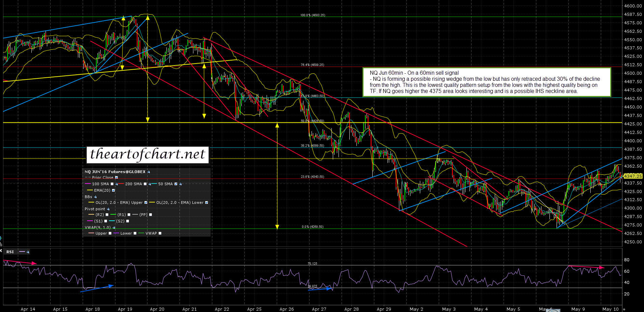Viewport: 644px width, 312px height.
Task: Click the wrench icon next to 200 SMA
Action: (x=150, y=184)
